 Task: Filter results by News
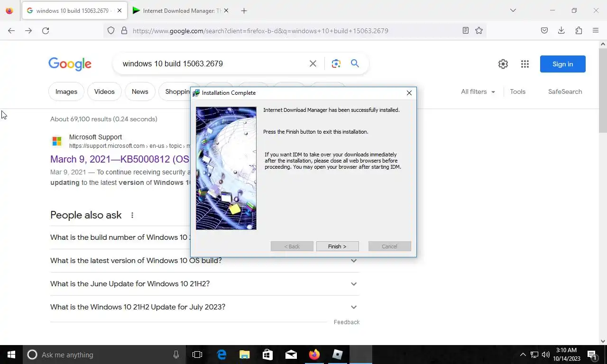point(140,91)
